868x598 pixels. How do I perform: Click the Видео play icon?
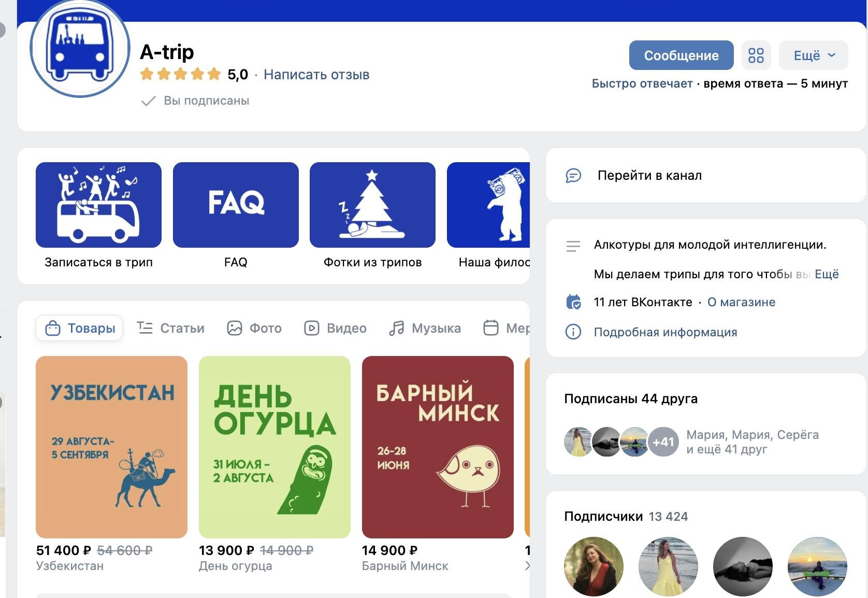pyautogui.click(x=312, y=328)
